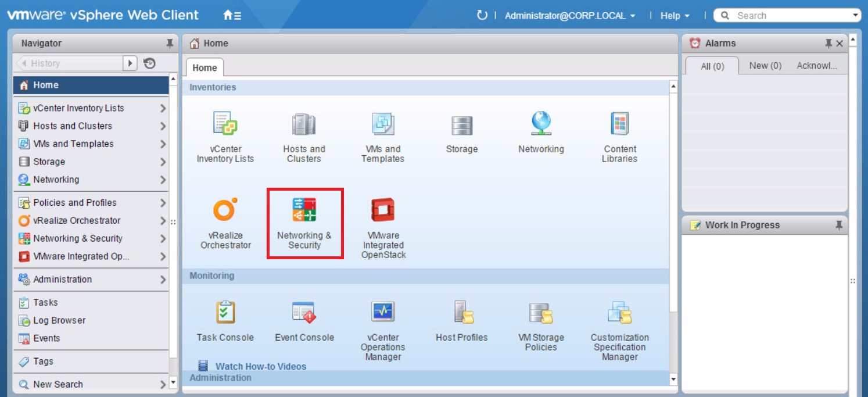868x397 pixels.
Task: Expand vCenter Inventory Lists chevron in Navigator
Action: [x=163, y=108]
